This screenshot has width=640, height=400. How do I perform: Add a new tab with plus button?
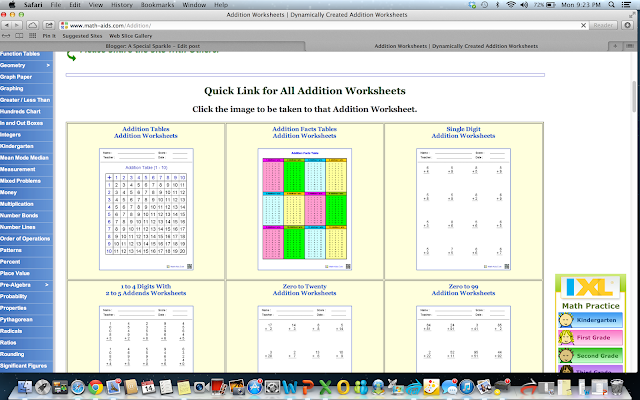[x=615, y=46]
